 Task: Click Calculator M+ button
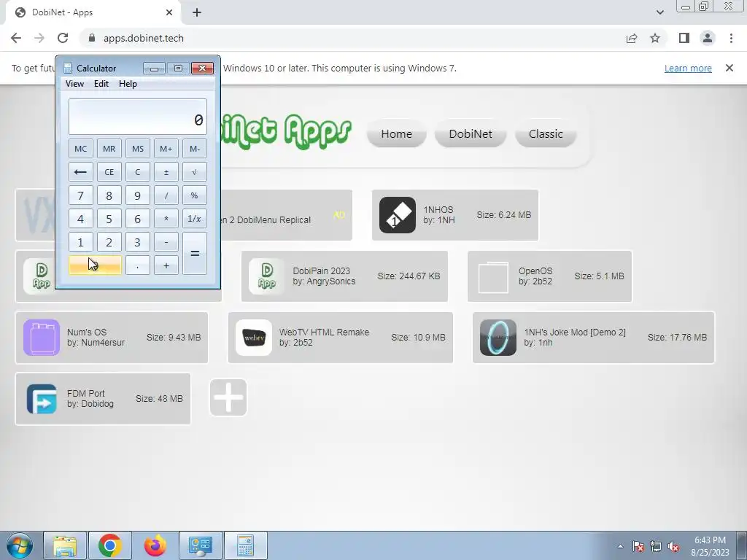[x=166, y=149]
